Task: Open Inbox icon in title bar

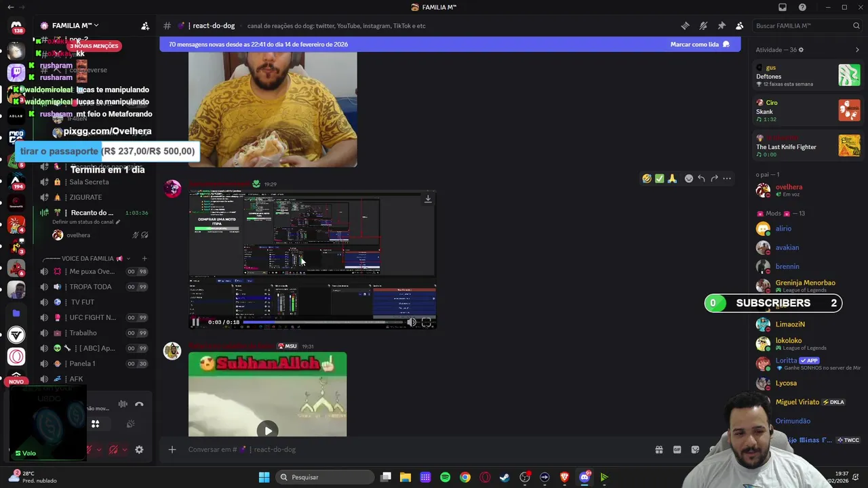Action: click(x=783, y=7)
